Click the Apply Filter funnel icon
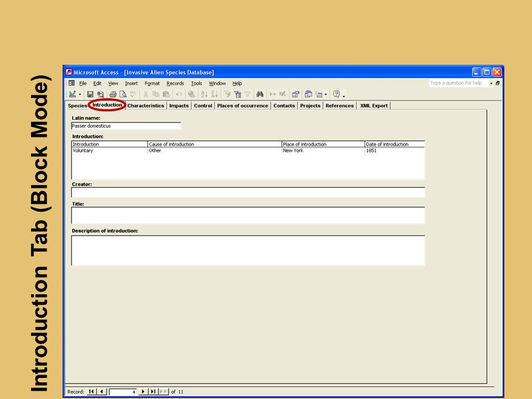The height and width of the screenshot is (399, 532). (247, 94)
